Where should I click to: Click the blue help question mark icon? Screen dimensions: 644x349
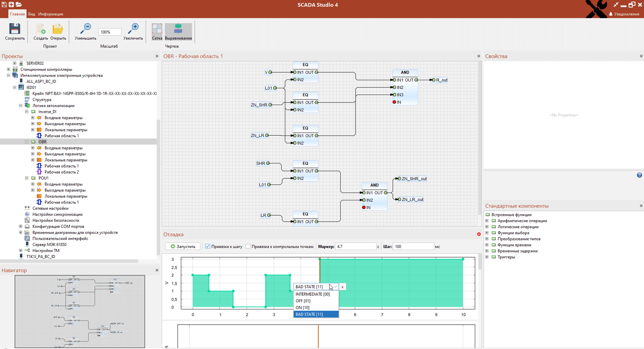click(639, 175)
